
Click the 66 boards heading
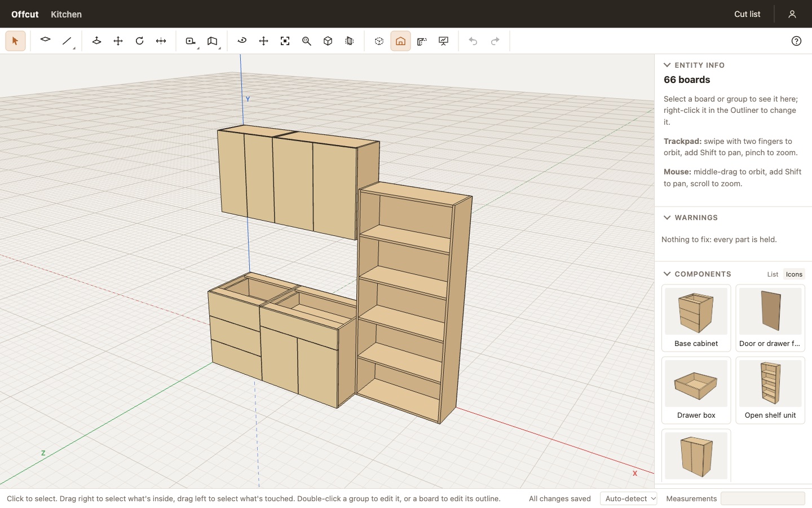[687, 80]
